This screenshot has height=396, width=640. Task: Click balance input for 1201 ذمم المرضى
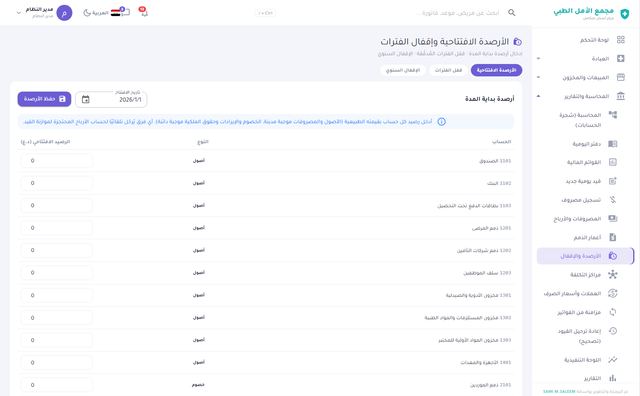point(56,228)
